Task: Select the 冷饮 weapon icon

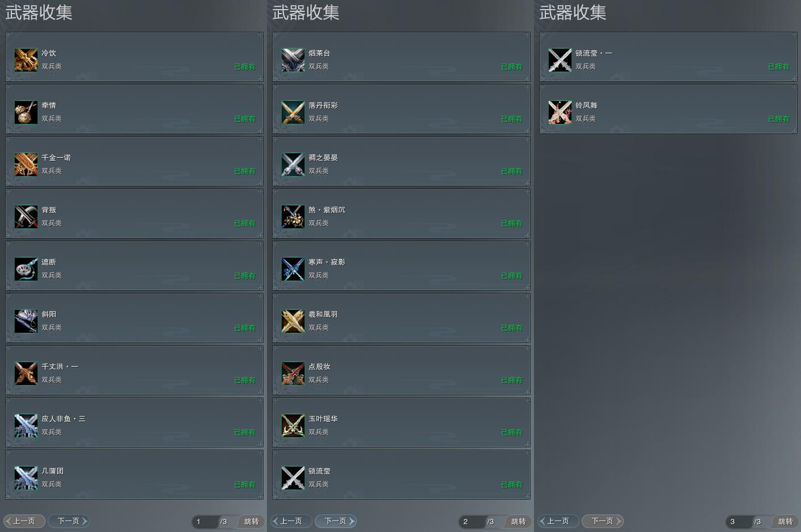Action: [x=26, y=60]
